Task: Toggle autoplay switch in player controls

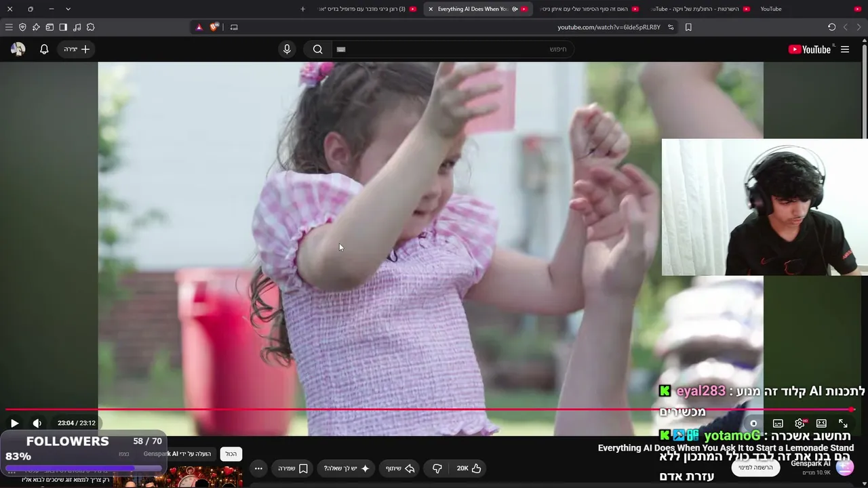Action: tap(753, 423)
